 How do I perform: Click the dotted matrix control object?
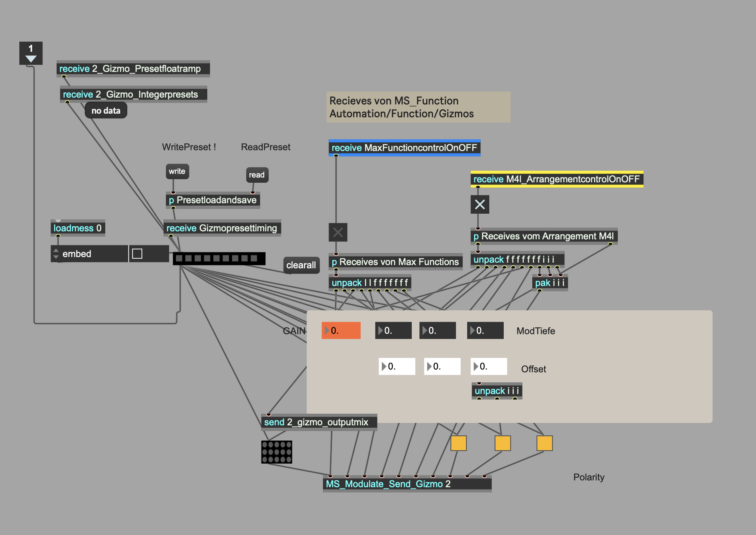[x=277, y=452]
